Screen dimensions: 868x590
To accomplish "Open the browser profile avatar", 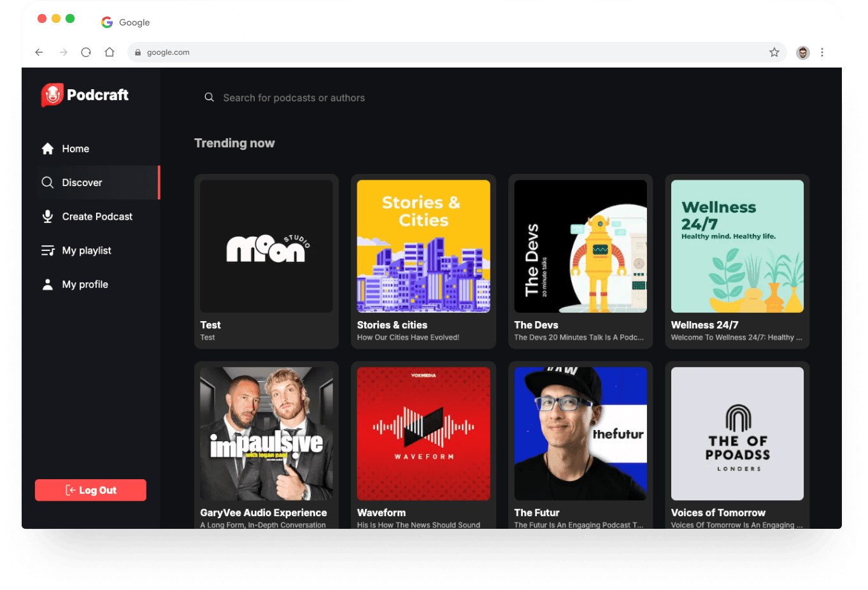I will (803, 52).
